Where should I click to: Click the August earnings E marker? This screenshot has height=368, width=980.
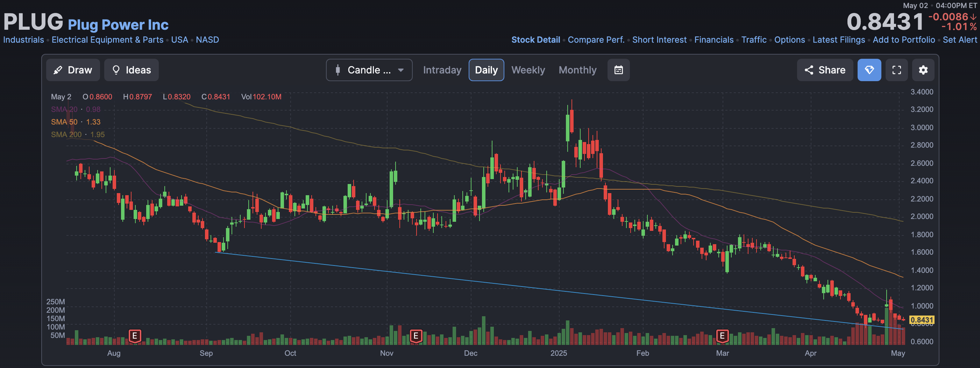pos(135,336)
